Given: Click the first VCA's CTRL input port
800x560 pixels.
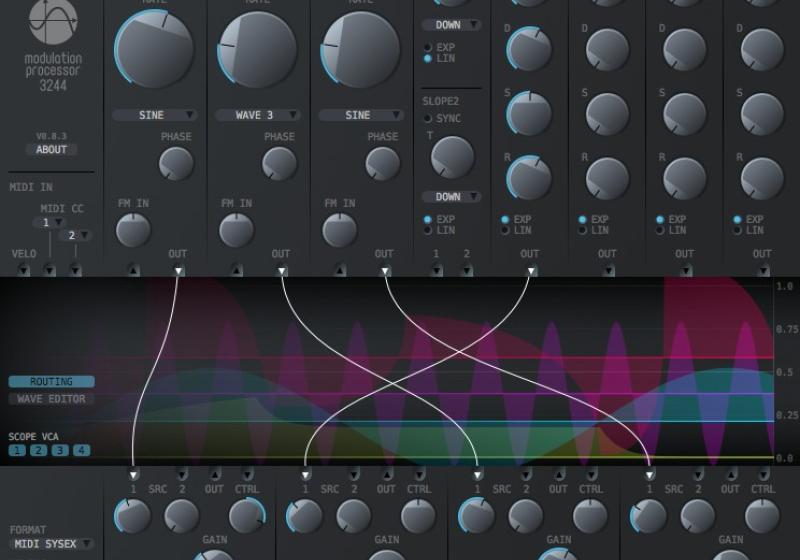Looking at the screenshot, I should pyautogui.click(x=247, y=474).
